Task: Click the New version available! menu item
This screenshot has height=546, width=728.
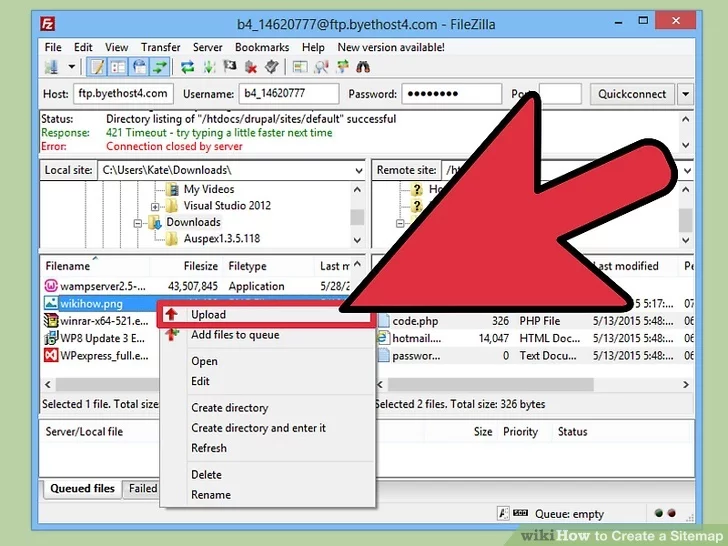Action: pos(391,47)
